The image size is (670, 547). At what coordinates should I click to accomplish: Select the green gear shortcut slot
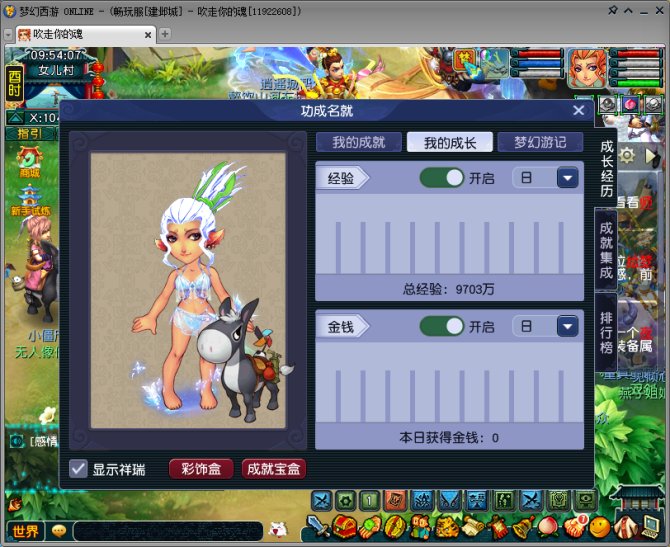click(x=346, y=500)
